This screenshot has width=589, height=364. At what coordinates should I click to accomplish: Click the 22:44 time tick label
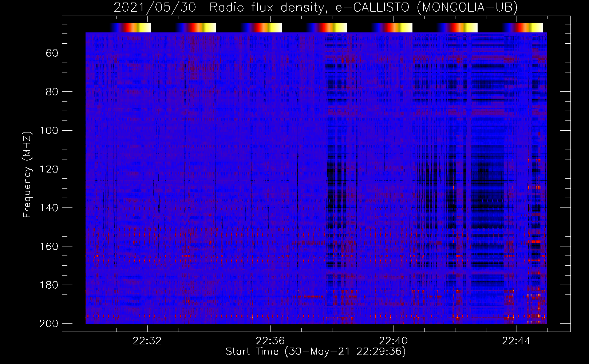point(517,341)
